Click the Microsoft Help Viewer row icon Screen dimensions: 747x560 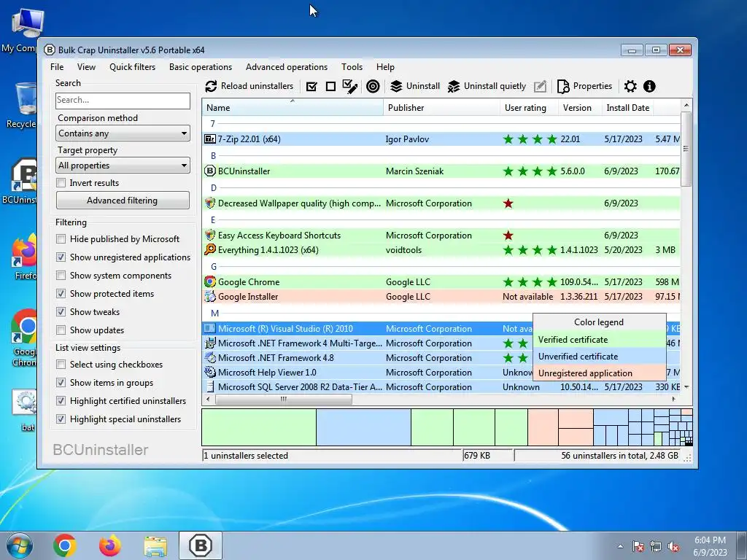(x=210, y=372)
